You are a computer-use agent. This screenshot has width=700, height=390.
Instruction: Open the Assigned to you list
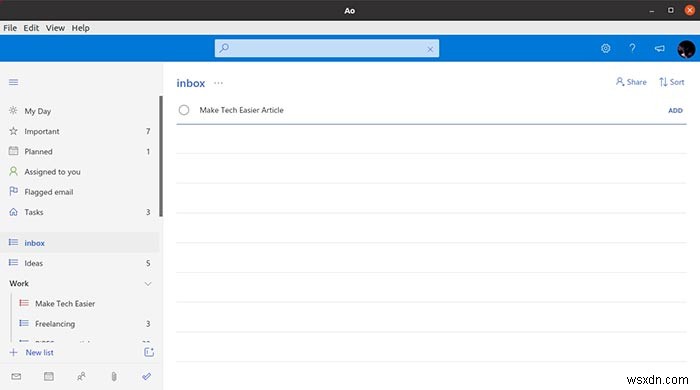coord(80,172)
